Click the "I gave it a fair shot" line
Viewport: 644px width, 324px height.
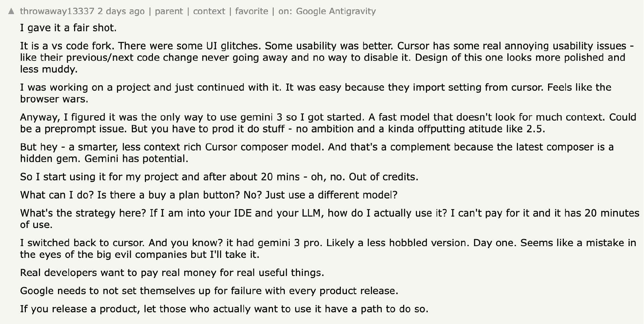[x=68, y=28]
